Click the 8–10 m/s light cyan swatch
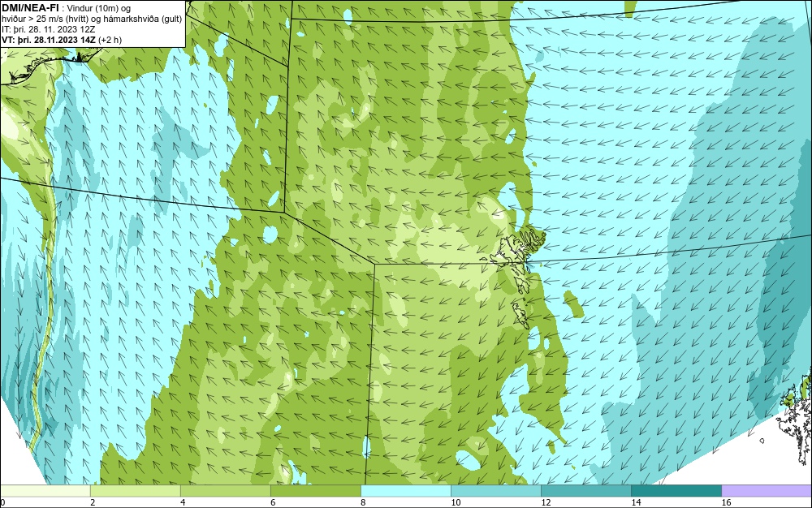812x508 pixels. point(405,491)
